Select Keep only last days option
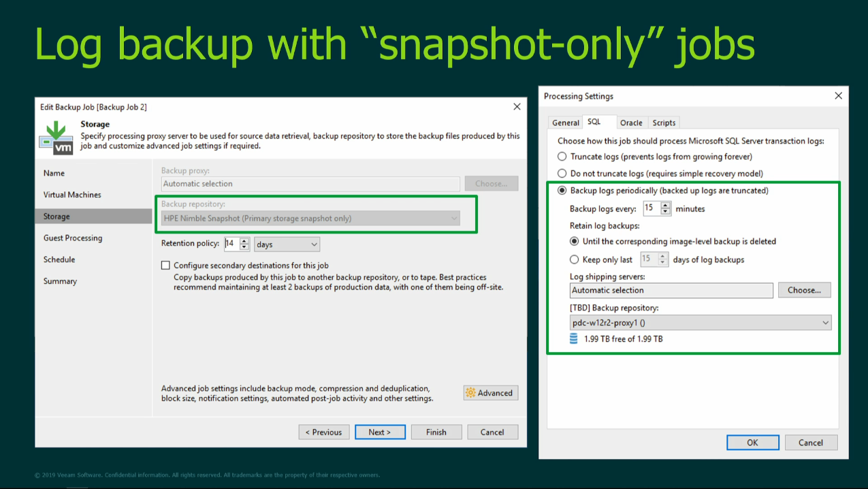The image size is (868, 489). (x=575, y=259)
